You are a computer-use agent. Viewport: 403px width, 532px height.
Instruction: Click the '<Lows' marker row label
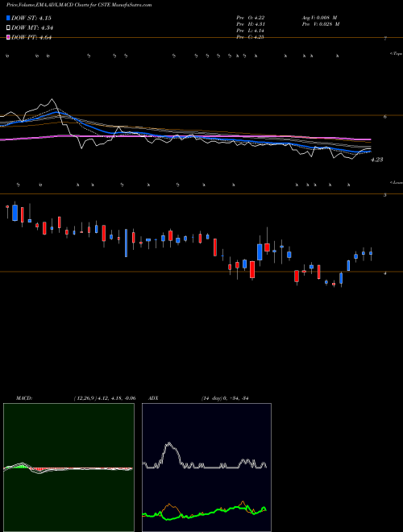click(x=396, y=182)
